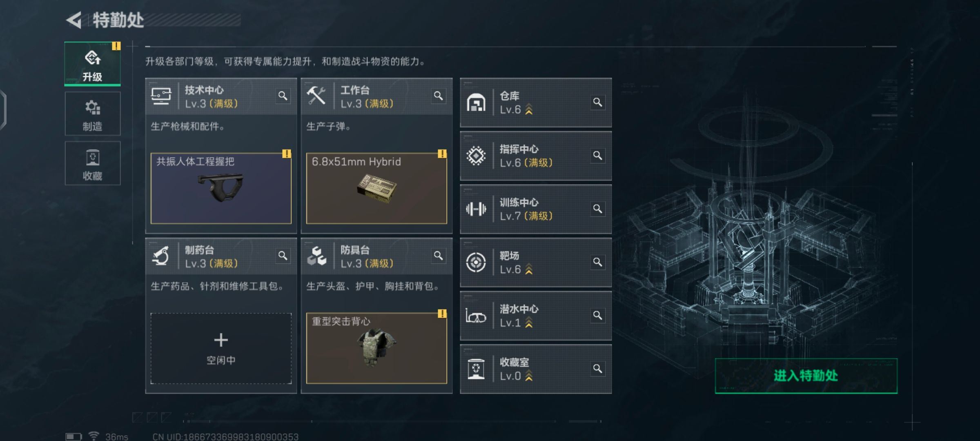The image size is (980, 441).
Task: Click the 潜水中心 diving goggles icon
Action: [476, 316]
